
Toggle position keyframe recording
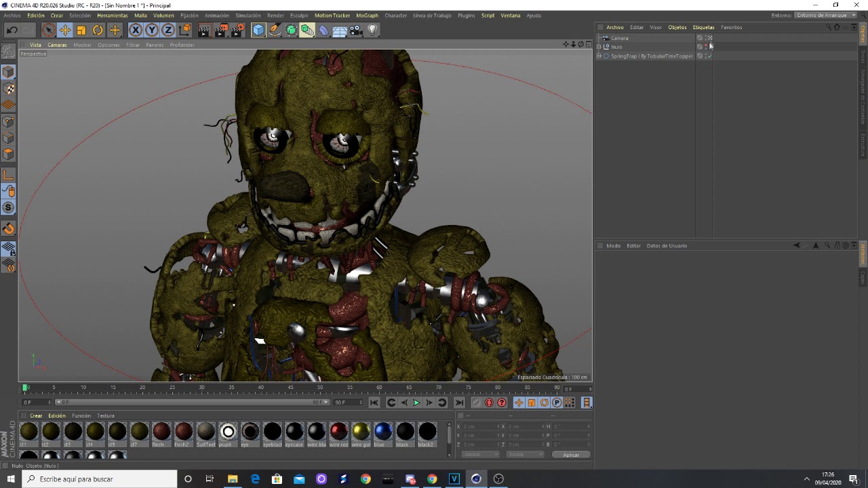pyautogui.click(x=519, y=403)
